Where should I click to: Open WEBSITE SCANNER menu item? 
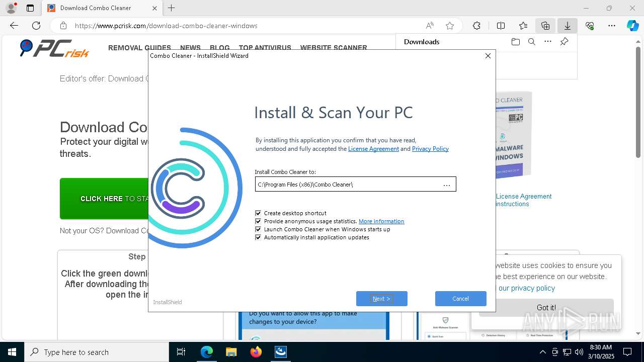[334, 48]
